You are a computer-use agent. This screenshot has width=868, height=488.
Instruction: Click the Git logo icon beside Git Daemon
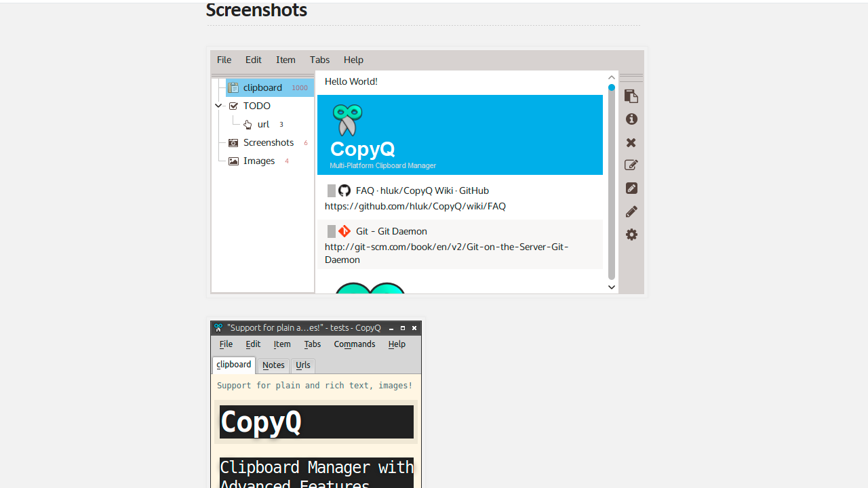click(344, 231)
